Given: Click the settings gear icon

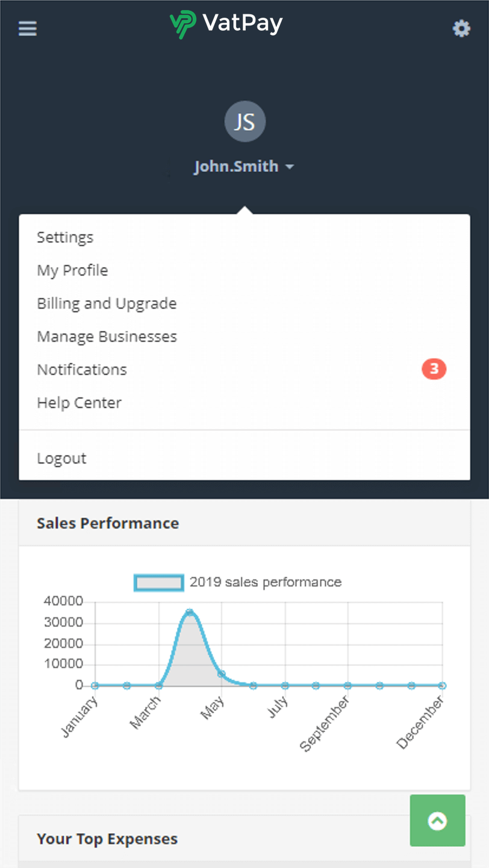Looking at the screenshot, I should (461, 28).
